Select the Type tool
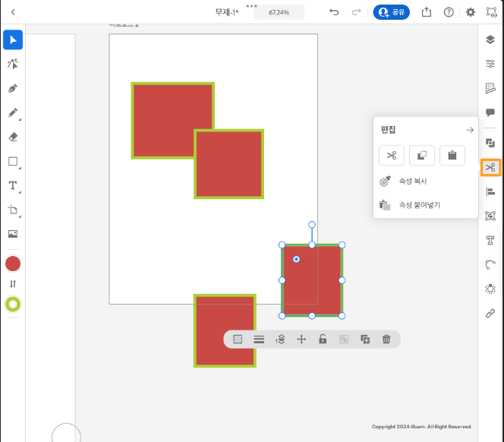 click(x=13, y=185)
